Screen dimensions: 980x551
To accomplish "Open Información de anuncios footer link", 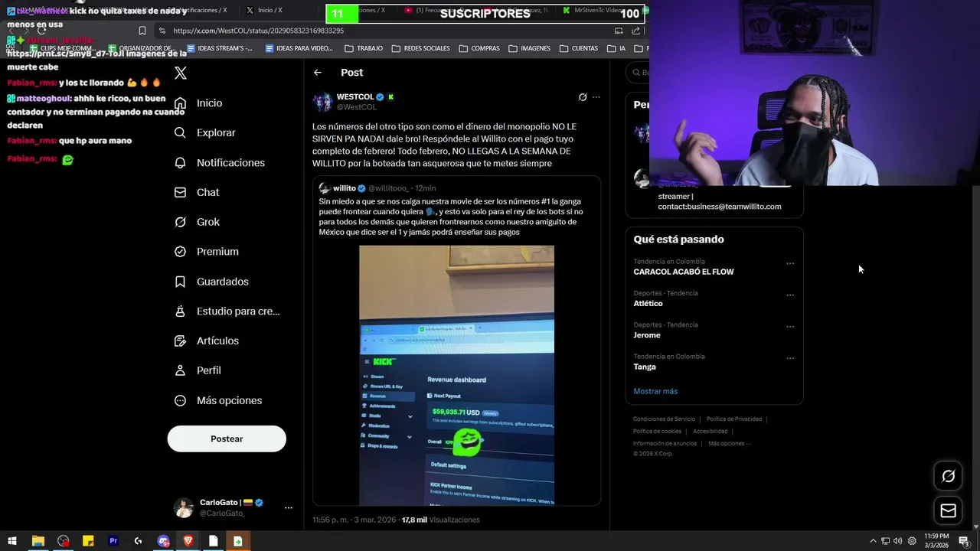I will coord(665,444).
